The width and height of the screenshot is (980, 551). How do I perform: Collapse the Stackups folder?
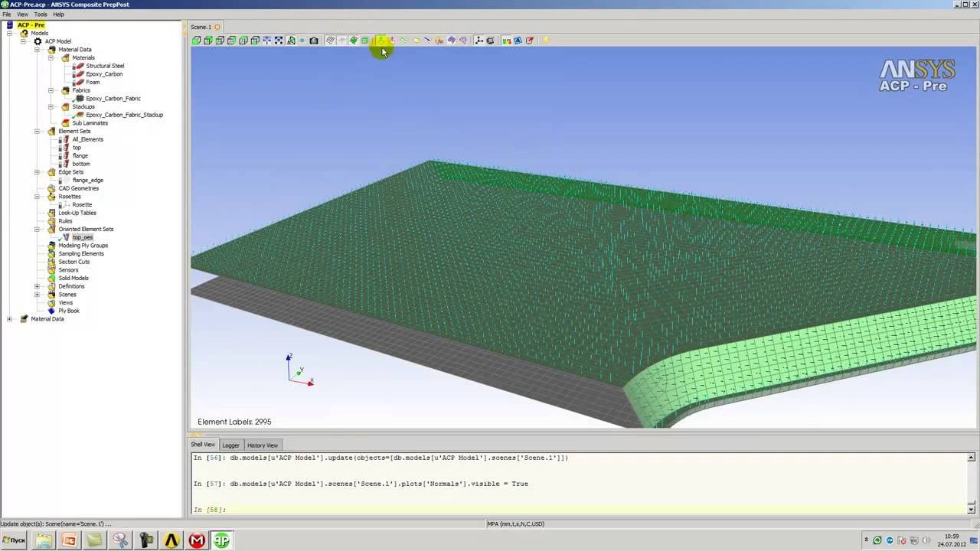51,107
